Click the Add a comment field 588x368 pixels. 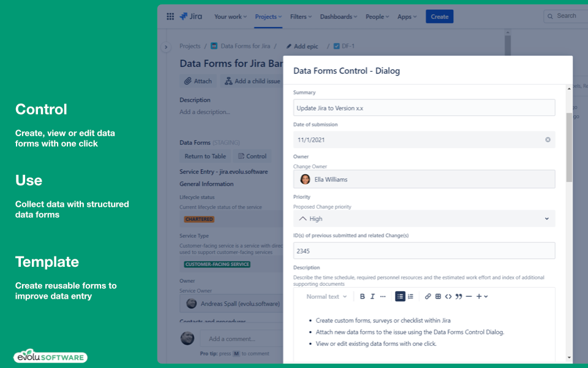coord(241,339)
